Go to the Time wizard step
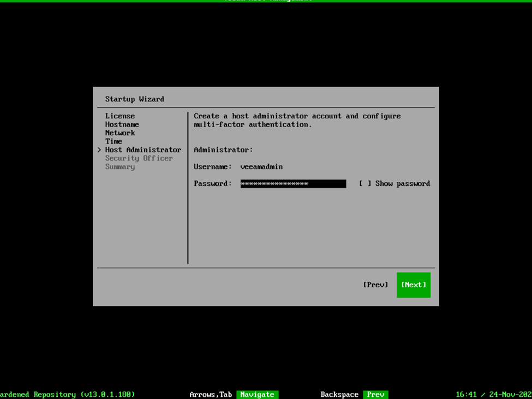The width and height of the screenshot is (532, 399). coord(113,141)
